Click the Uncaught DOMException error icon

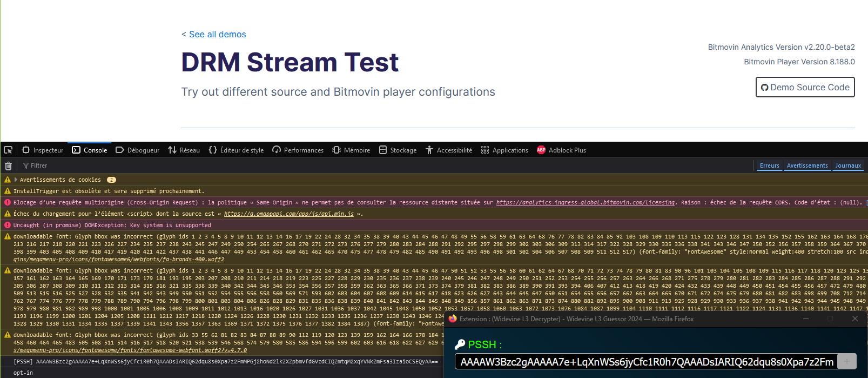(8, 225)
